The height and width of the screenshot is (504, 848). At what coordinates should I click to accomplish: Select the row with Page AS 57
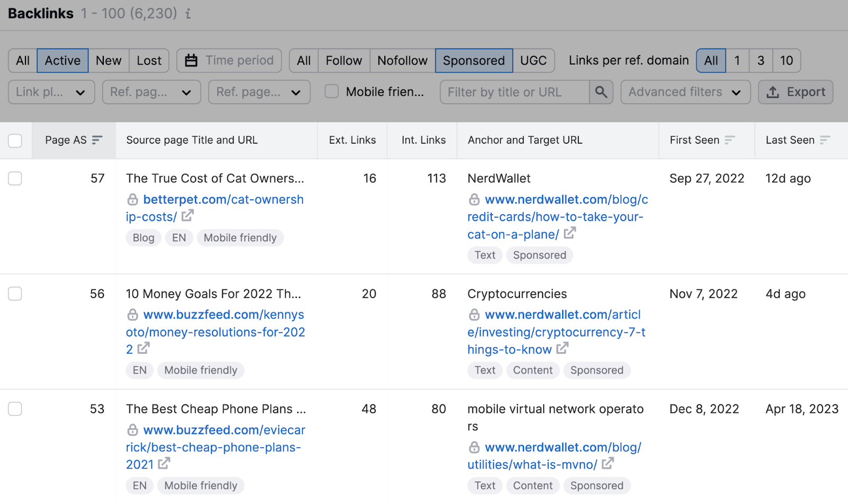(15, 179)
